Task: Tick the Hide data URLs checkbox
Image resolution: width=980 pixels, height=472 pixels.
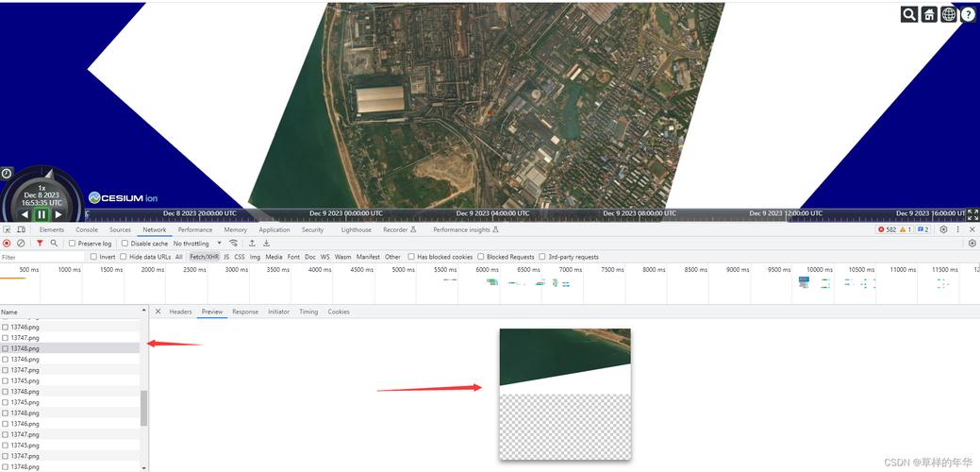Action: coord(124,257)
